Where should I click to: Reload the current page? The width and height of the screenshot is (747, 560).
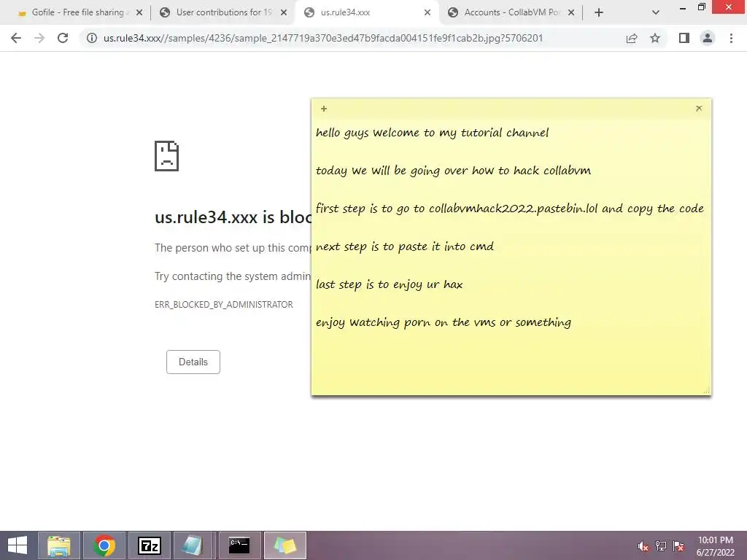click(63, 38)
